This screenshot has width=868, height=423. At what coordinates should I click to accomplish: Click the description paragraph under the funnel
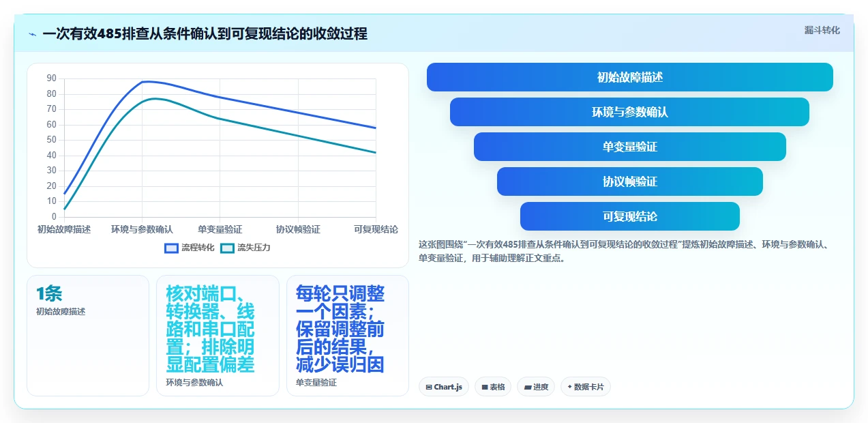(x=625, y=251)
